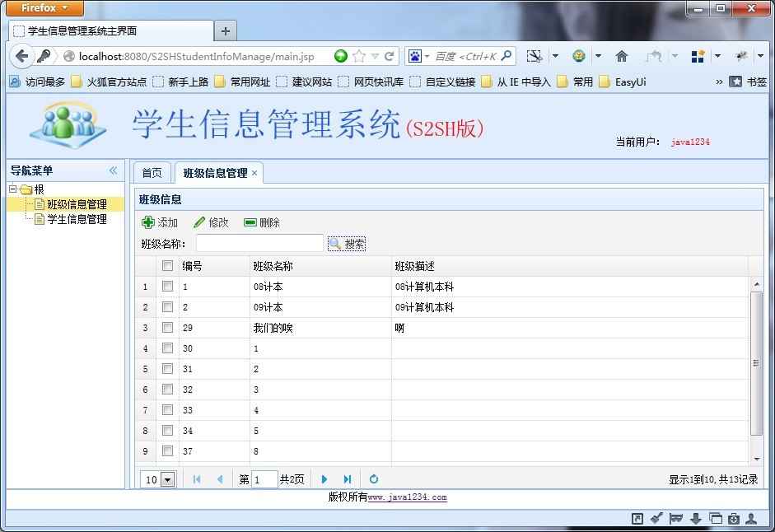Click the colorful squares addon icon
The image size is (775, 532).
pos(698,56)
